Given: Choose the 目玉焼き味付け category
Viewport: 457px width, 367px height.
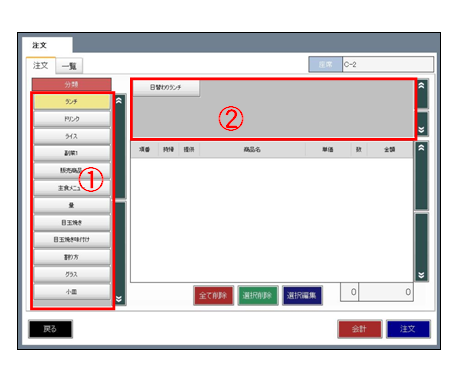Looking at the screenshot, I should 72,240.
